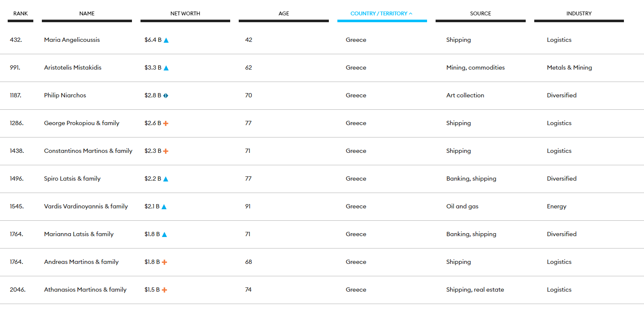Screen dimensions: 644x316
Task: Click the up arrow beside $2.2 B
Action: pyautogui.click(x=166, y=179)
